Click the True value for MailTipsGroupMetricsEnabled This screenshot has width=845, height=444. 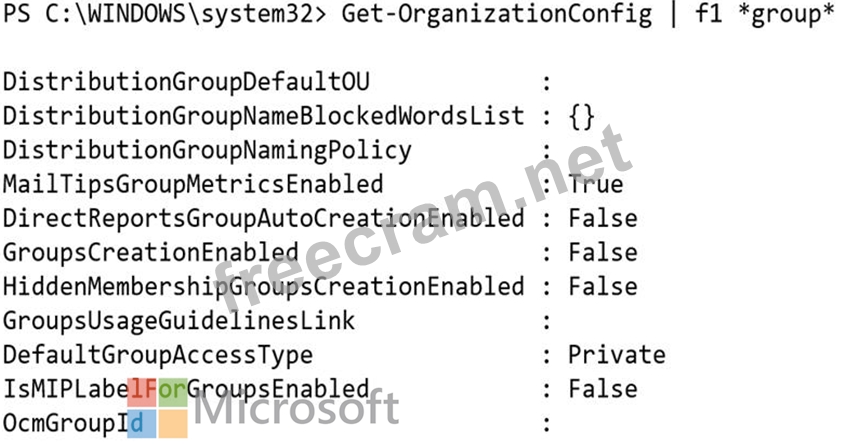tap(596, 185)
